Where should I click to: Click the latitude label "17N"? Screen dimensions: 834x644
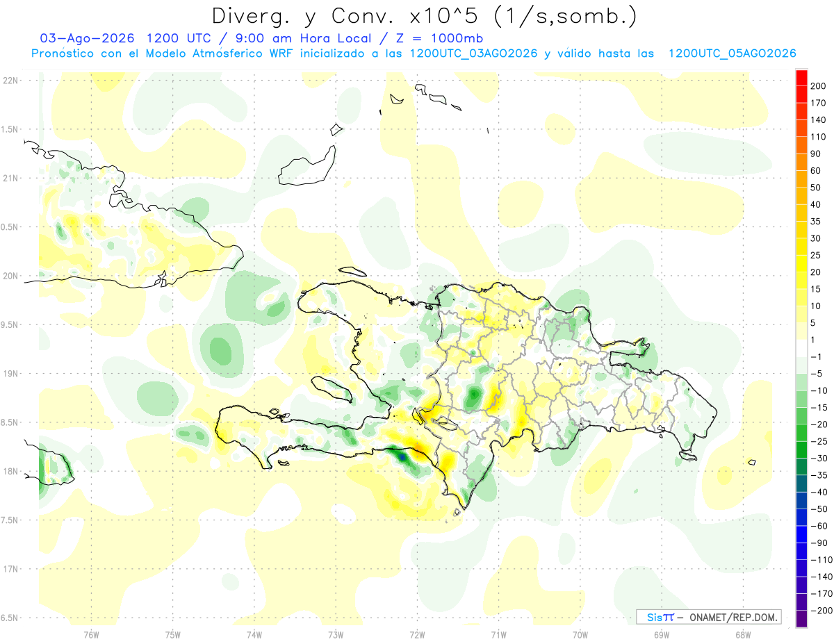(10, 569)
